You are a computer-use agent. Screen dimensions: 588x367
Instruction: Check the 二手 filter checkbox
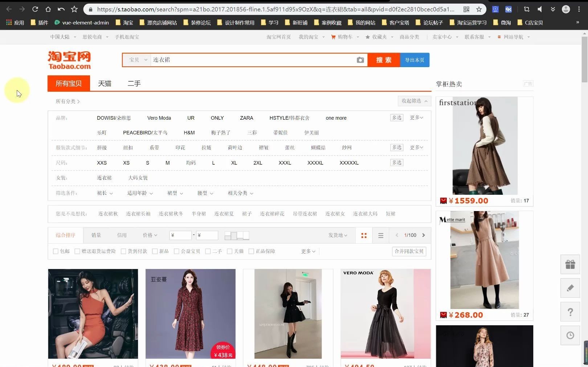[208, 251]
